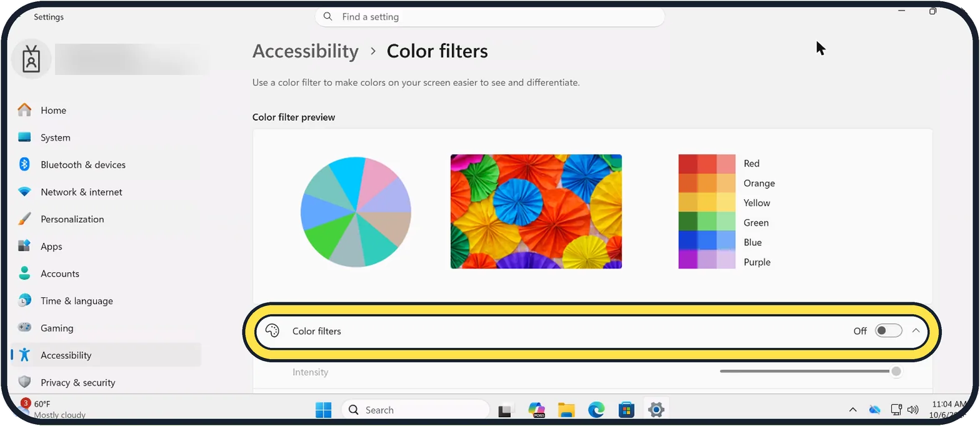Show hidden system tray icons
Viewport: 980px width, 426px height.
[x=852, y=410]
